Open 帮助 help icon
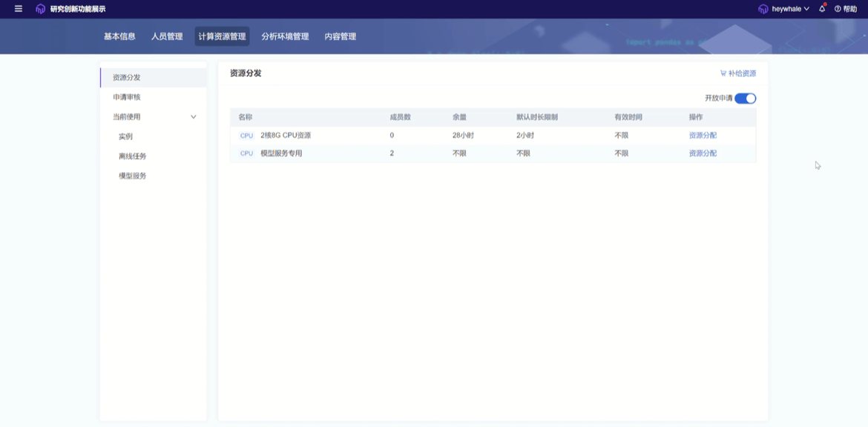 (838, 9)
